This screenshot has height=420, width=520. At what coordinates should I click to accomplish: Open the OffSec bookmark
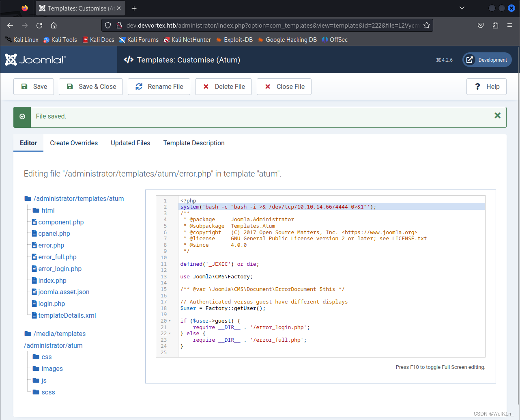pyautogui.click(x=335, y=39)
